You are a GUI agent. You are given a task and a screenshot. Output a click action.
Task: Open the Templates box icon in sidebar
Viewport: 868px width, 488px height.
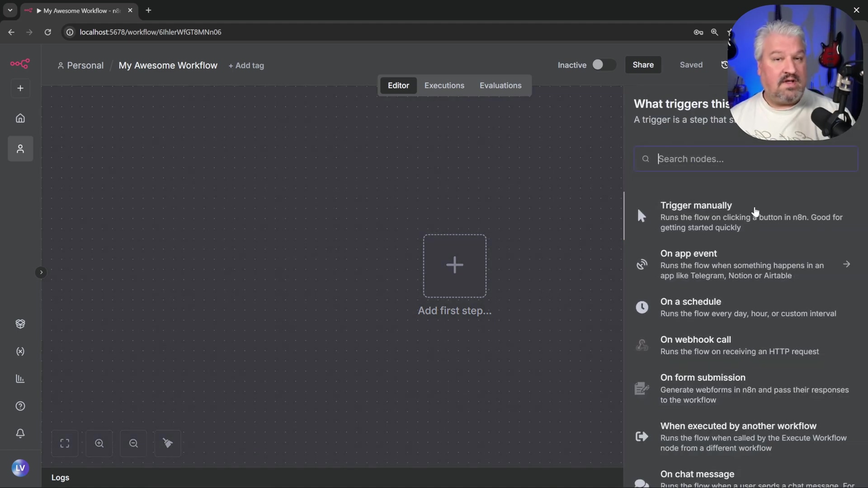tap(20, 324)
